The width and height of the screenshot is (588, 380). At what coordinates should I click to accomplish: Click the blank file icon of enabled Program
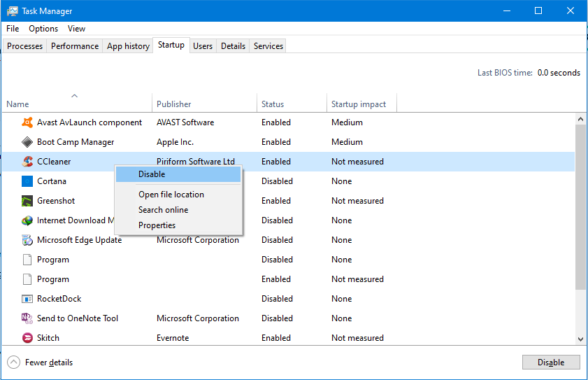[27, 279]
